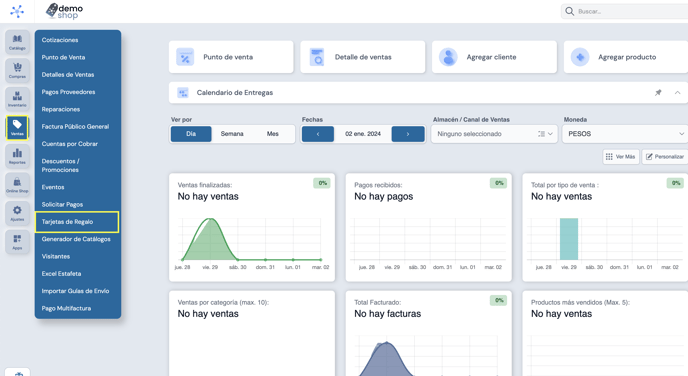
Task: Click the date field 02 ene. 2024
Action: tap(363, 134)
